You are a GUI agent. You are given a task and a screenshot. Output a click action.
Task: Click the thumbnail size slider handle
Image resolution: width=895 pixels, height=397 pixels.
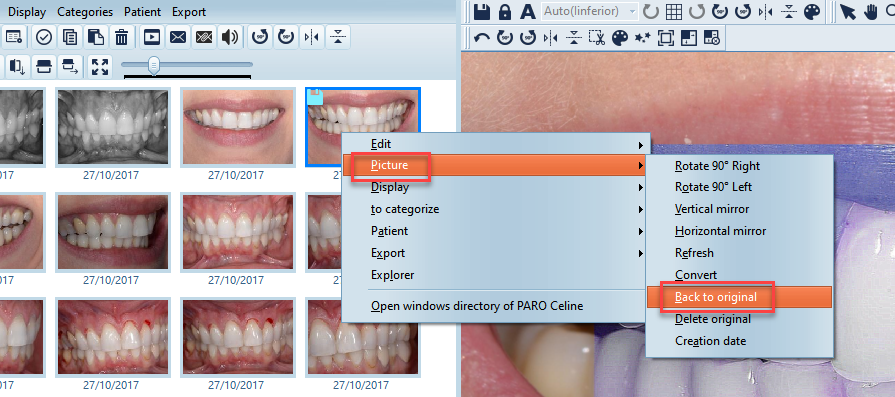point(154,66)
